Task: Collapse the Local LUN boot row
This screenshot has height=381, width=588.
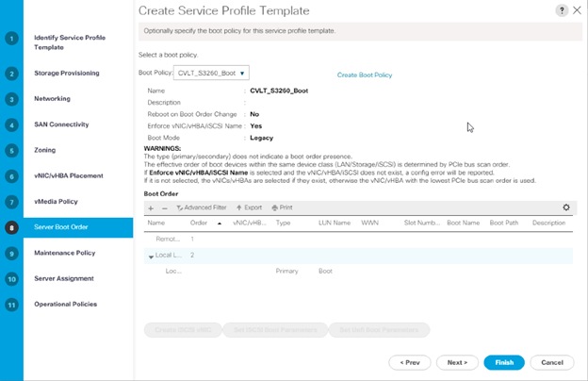Action: tap(150, 256)
